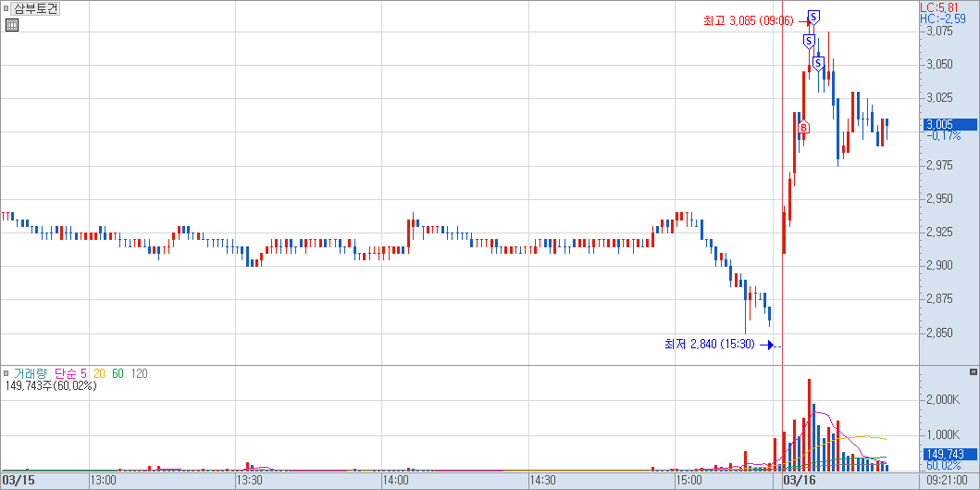Click the 149,743주(60.02%) volume readout

[51, 386]
